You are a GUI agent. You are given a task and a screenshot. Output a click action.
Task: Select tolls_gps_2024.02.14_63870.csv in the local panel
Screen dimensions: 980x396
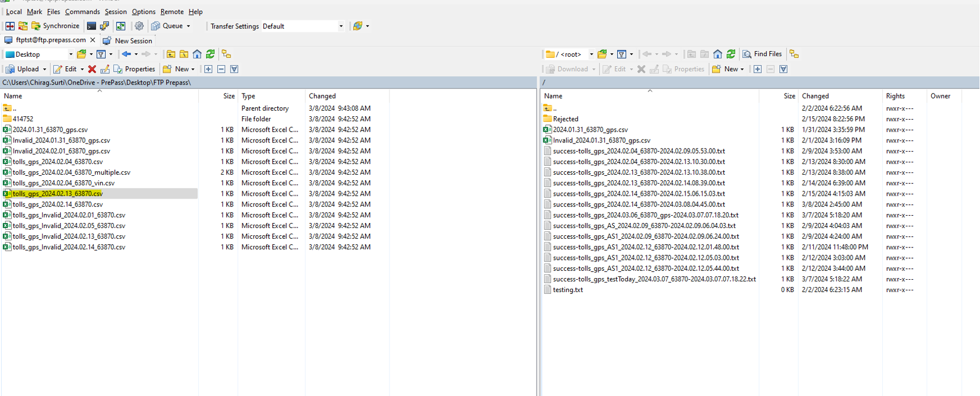pyautogui.click(x=57, y=204)
